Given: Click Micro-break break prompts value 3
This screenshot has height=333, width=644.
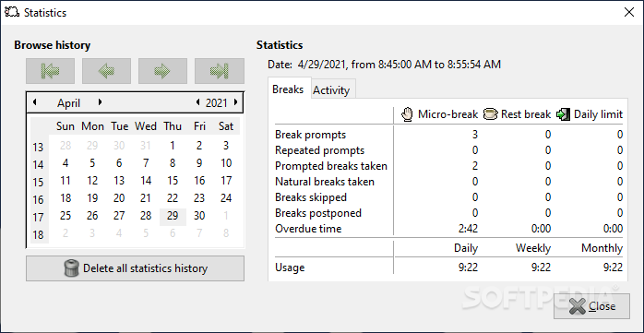Looking at the screenshot, I should 475,135.
